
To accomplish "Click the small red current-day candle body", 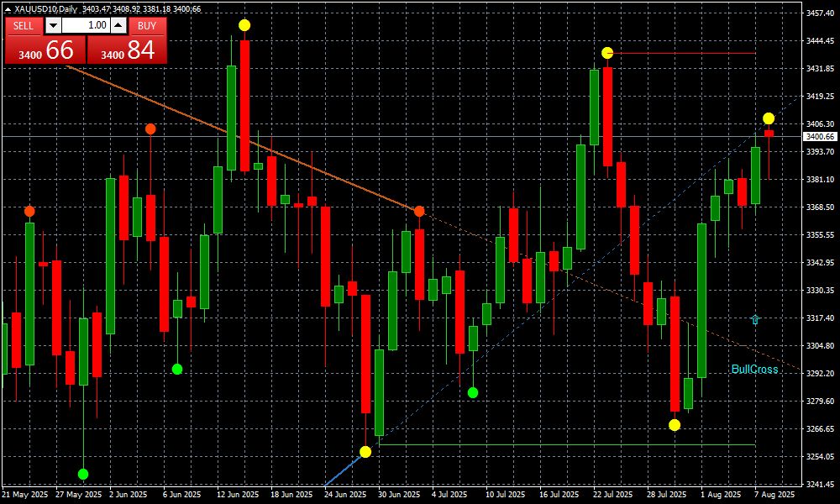I will tap(769, 134).
